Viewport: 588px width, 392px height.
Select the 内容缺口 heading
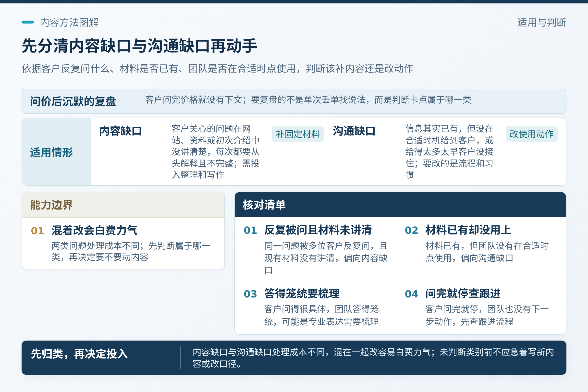[121, 131]
